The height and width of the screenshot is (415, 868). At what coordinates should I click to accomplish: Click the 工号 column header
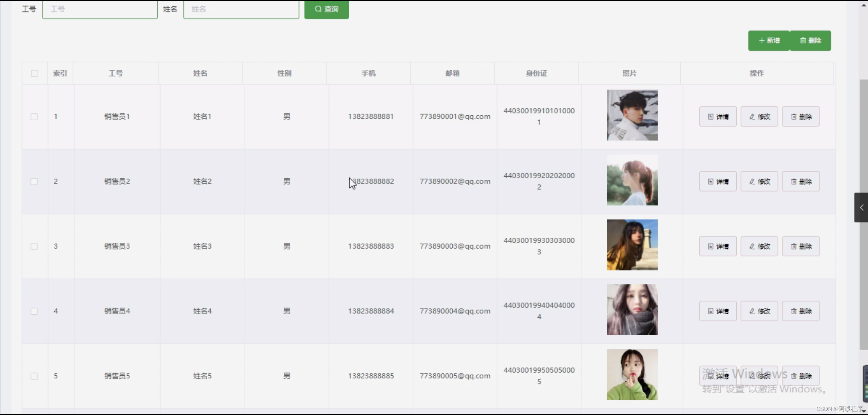tap(115, 73)
